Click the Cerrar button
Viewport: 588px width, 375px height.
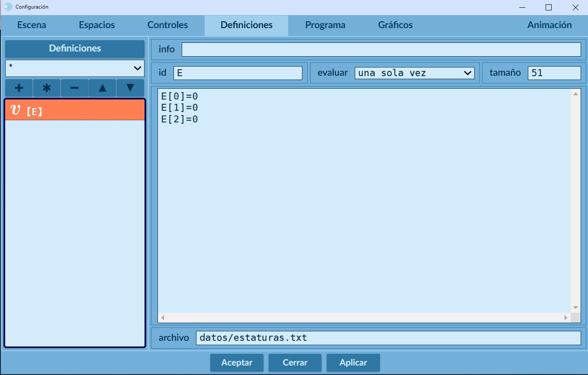[295, 362]
